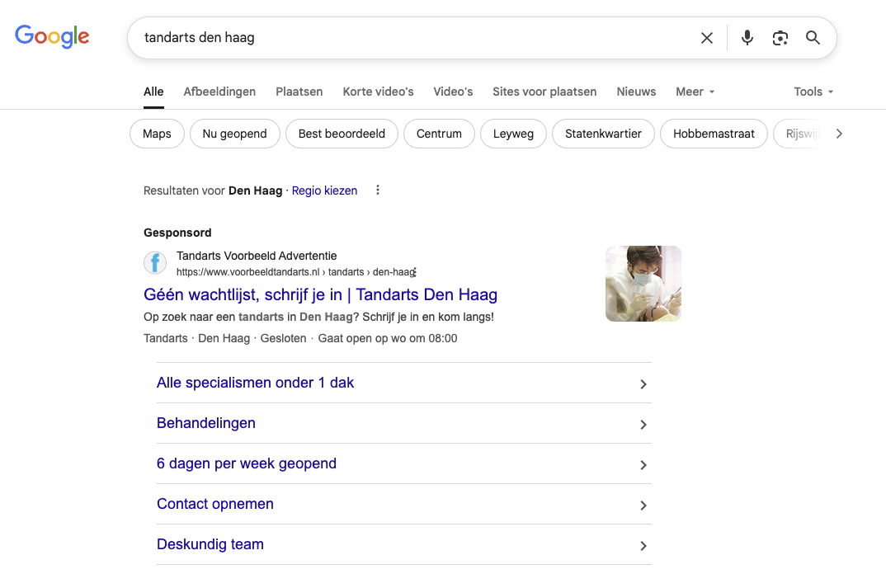Open the three-dot menu beside Regio kiezen
The width and height of the screenshot is (886, 588).
tap(378, 191)
